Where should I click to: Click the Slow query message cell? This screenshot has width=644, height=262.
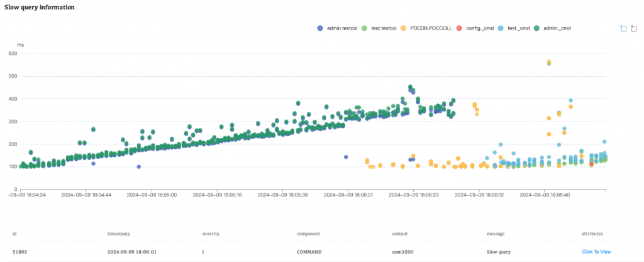(499, 252)
